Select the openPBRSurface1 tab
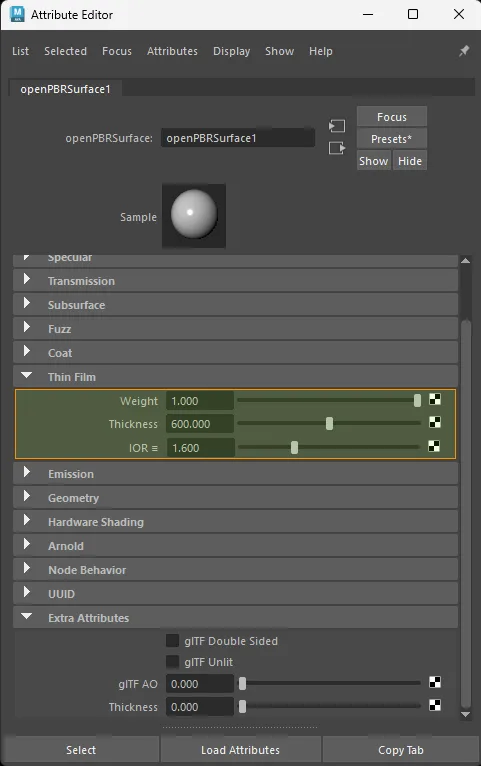 [65, 89]
